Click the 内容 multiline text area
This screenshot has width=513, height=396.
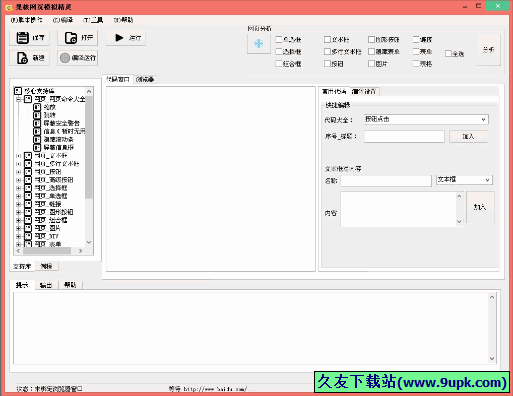click(x=399, y=209)
